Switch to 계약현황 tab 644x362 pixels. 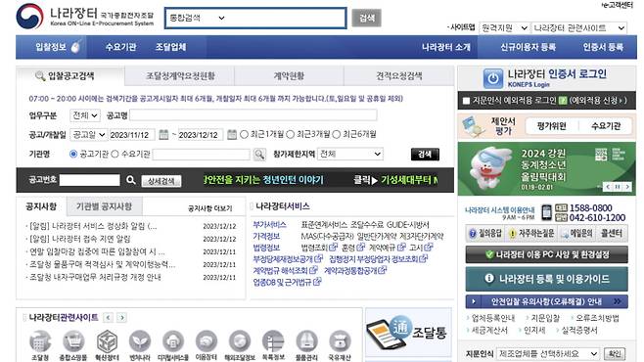[x=289, y=76]
